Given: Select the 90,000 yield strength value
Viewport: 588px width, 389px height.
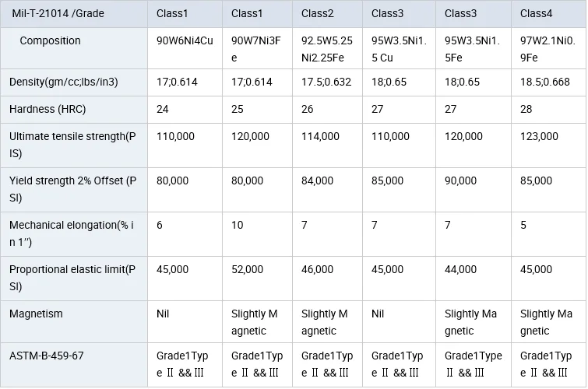Looking at the screenshot, I should click(x=460, y=180).
